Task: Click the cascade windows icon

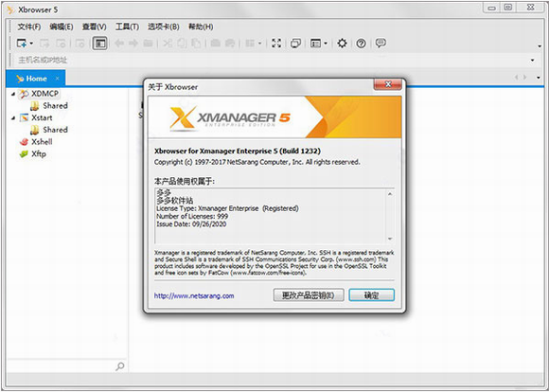Action: coord(295,44)
